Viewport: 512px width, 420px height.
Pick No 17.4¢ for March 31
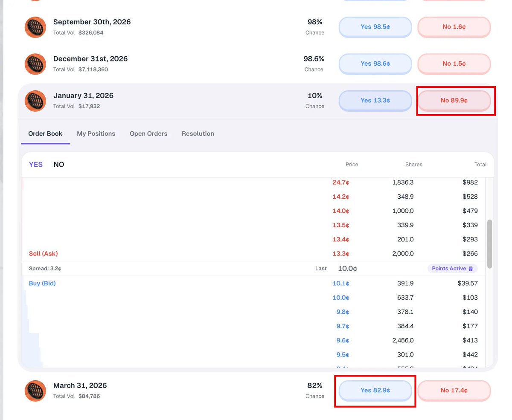(454, 391)
